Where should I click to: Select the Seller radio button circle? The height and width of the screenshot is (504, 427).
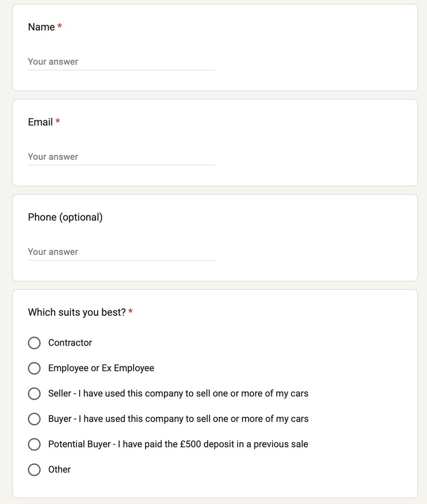pos(34,394)
